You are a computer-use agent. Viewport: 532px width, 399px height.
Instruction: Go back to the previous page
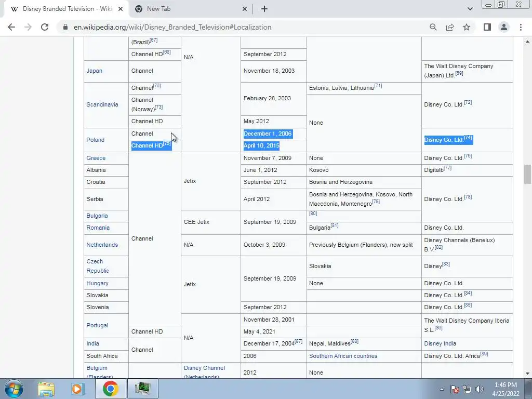click(11, 27)
